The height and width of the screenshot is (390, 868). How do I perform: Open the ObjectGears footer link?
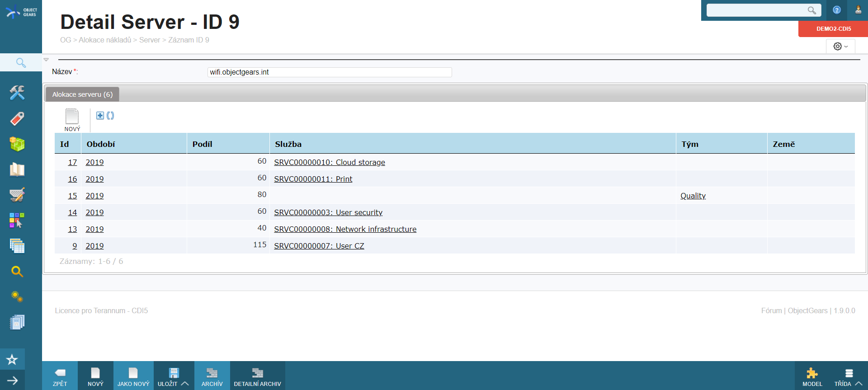tap(807, 311)
